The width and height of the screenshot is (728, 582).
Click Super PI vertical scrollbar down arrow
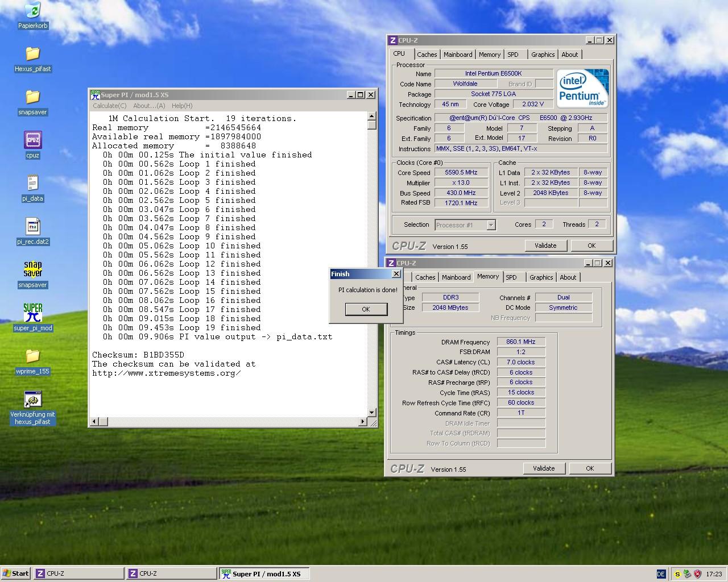pyautogui.click(x=371, y=413)
